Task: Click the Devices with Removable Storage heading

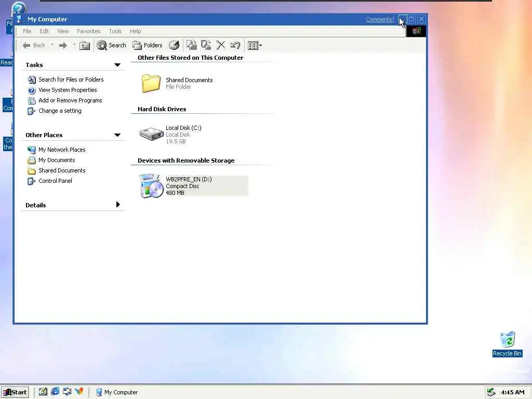Action: tap(186, 161)
